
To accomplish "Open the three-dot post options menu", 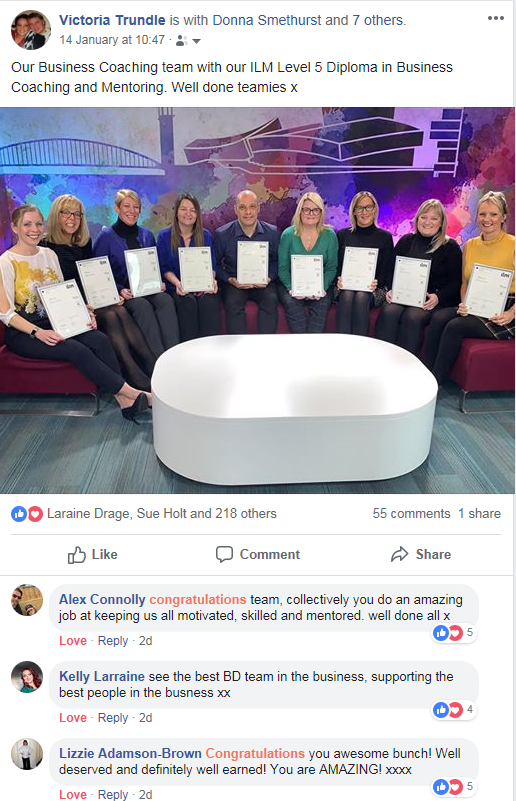I will (x=496, y=18).
